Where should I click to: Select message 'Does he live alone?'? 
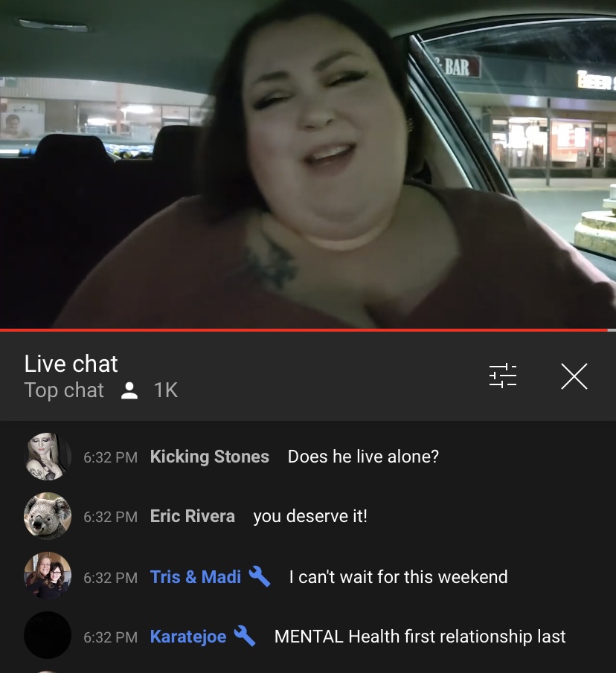pos(363,457)
